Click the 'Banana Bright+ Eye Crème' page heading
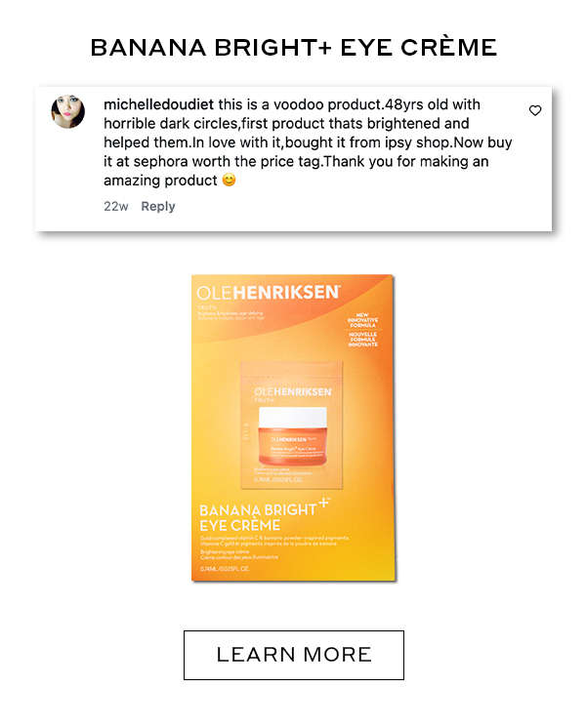Screen dimensions: 586x728 [x=294, y=48]
